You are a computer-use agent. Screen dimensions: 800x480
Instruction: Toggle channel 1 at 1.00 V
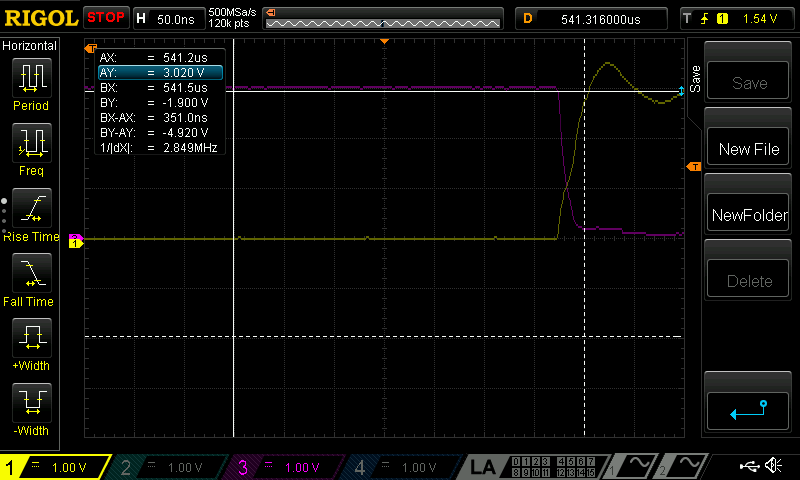pyautogui.click(x=56, y=467)
